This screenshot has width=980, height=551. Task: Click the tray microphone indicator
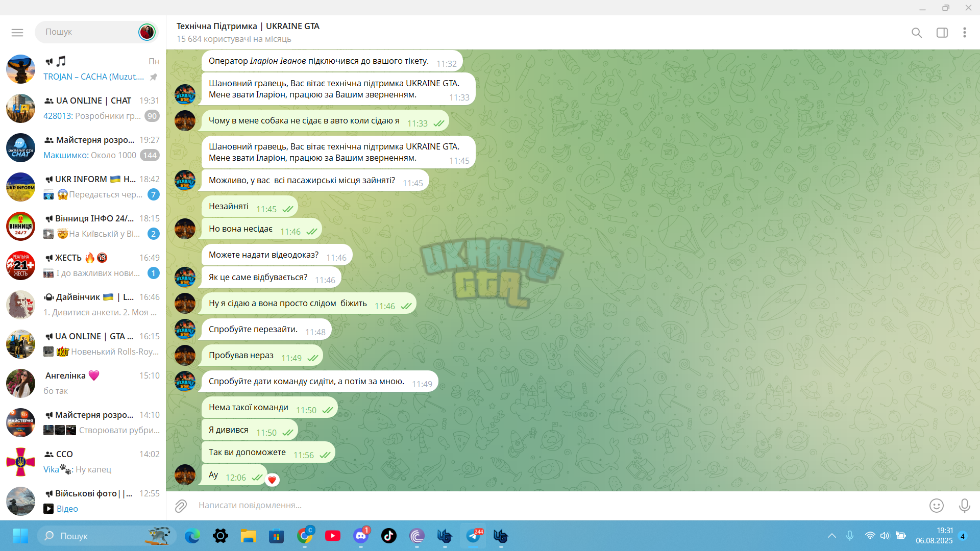(850, 536)
